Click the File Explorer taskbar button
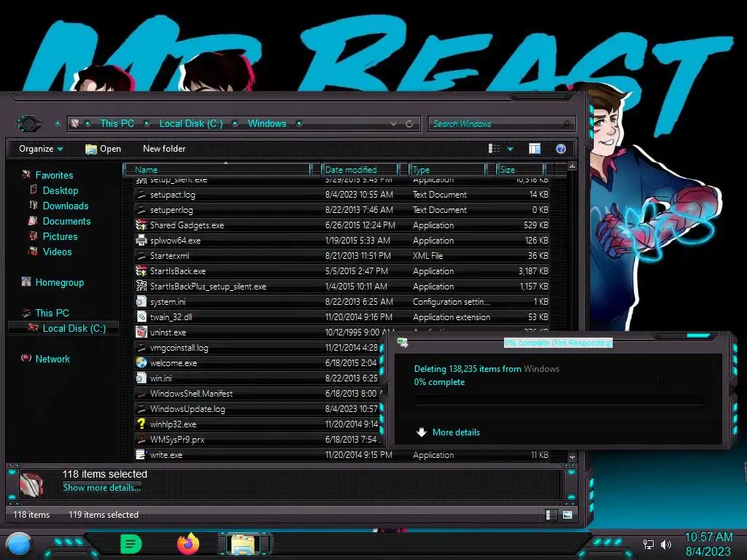The height and width of the screenshot is (560, 747). (244, 544)
